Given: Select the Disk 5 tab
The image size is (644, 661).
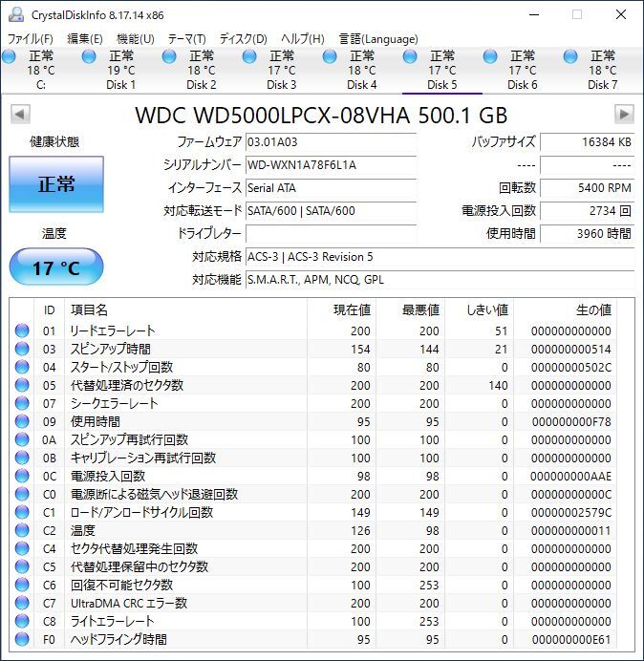Looking at the screenshot, I should click(x=442, y=70).
